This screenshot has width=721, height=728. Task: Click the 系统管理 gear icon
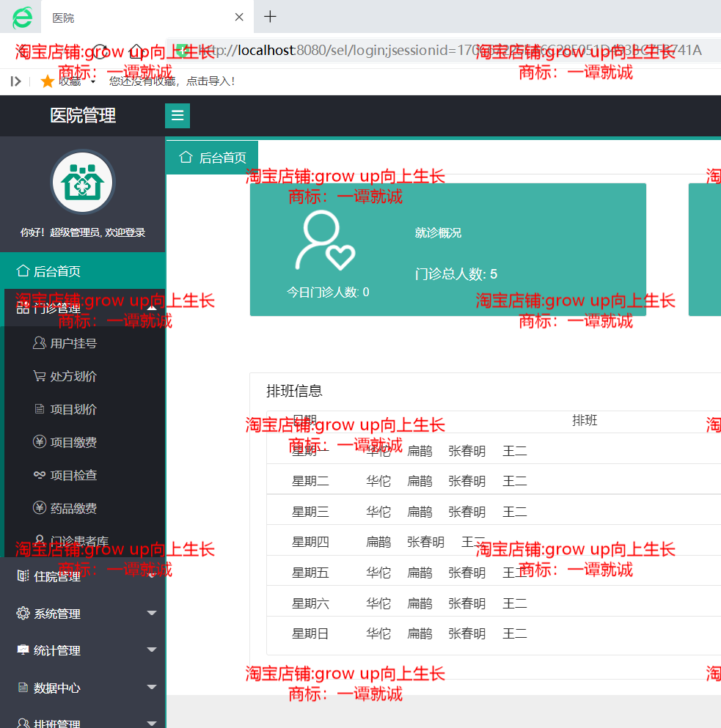point(23,613)
